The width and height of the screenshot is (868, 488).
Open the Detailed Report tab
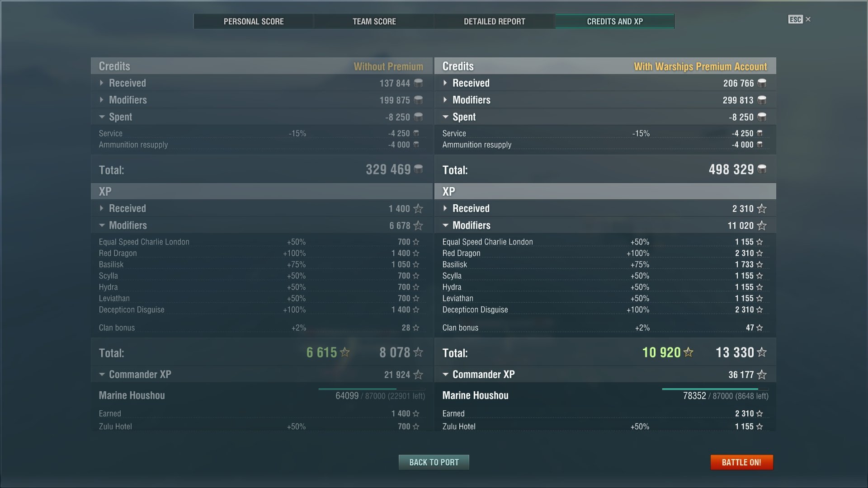tap(494, 21)
